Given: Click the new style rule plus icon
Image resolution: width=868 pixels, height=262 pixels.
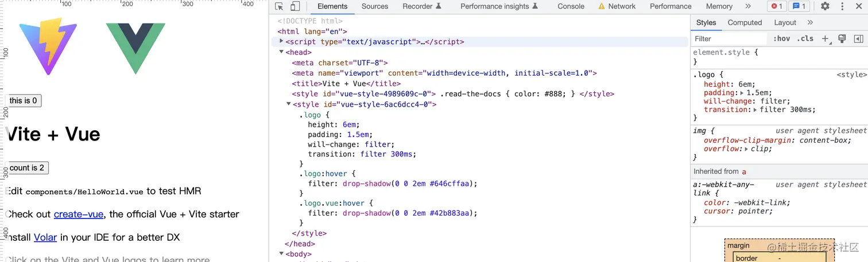Looking at the screenshot, I should [x=826, y=39].
